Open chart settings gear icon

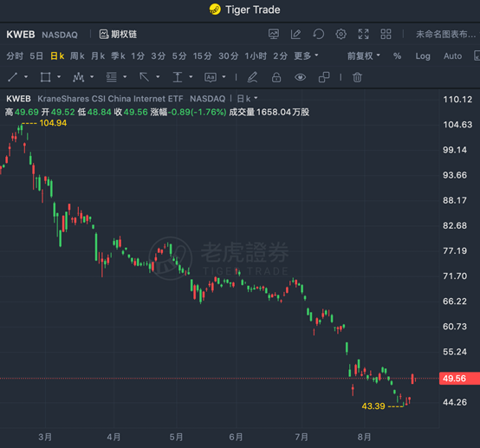[341, 34]
